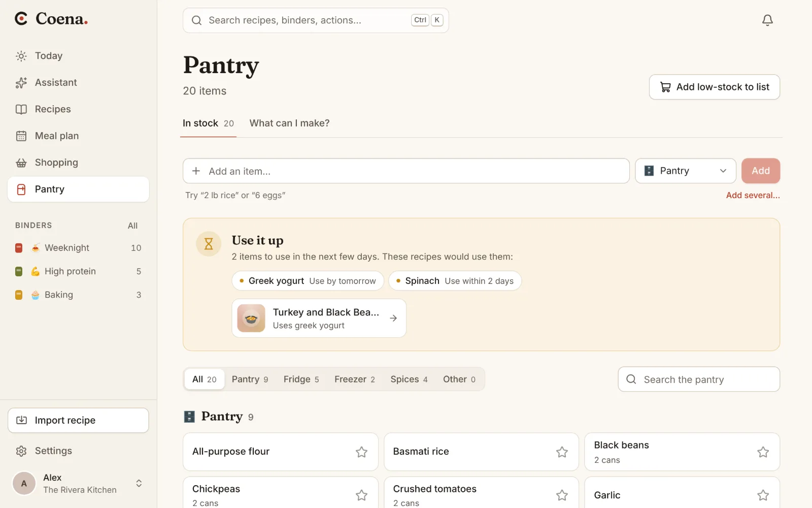Click the Greek yogurt chip
This screenshot has height=508, width=812.
point(308,281)
